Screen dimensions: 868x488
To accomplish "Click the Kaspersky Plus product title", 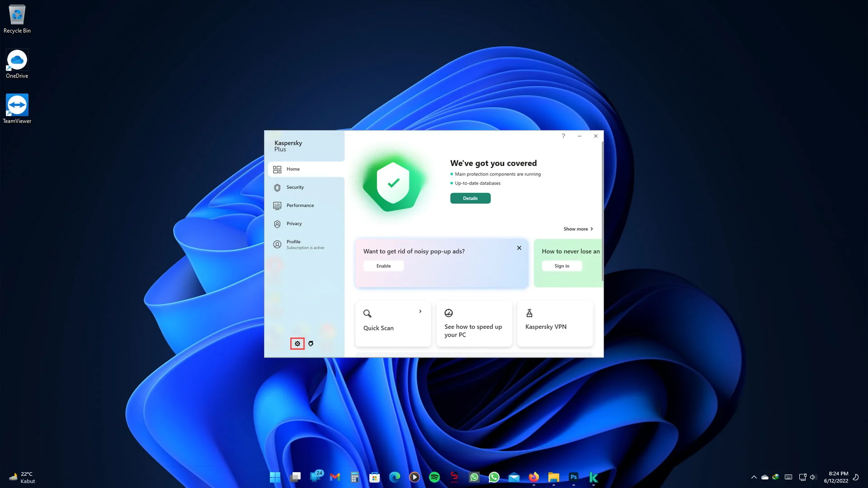I will 288,146.
